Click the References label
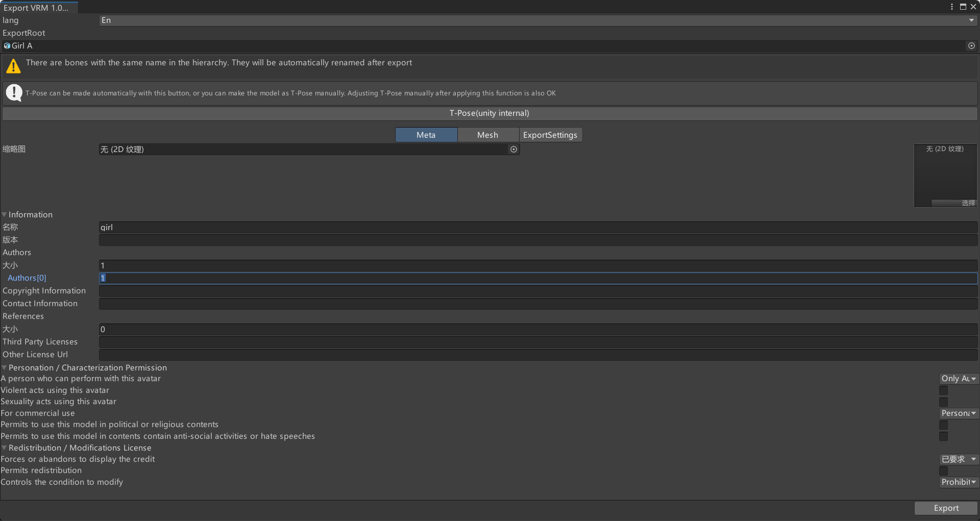Screen dimensions: 980x521 tap(23, 316)
